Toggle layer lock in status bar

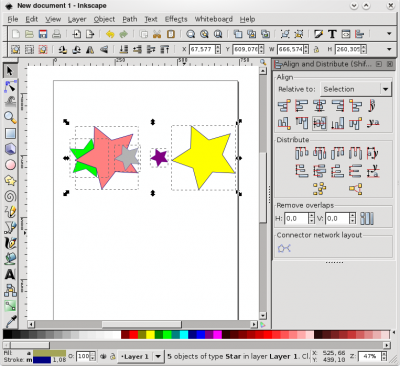[x=113, y=356]
